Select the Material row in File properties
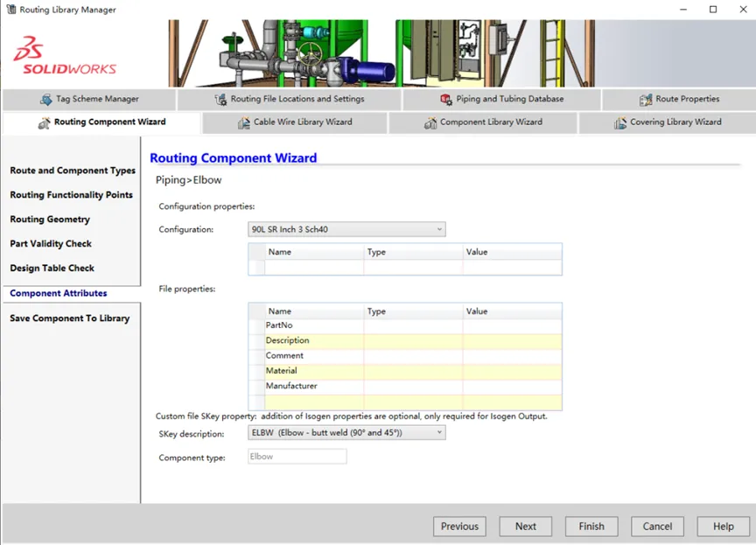The image size is (756, 545). point(405,371)
